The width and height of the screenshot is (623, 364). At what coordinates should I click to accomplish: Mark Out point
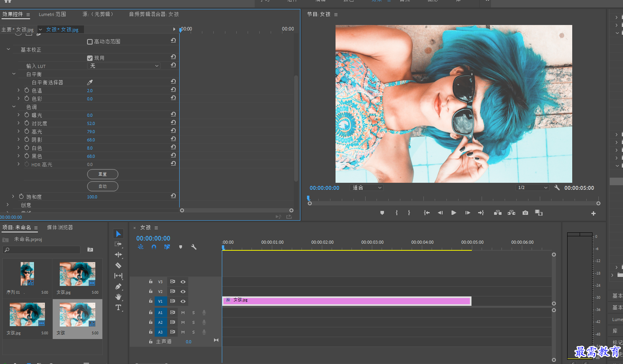[x=409, y=213]
